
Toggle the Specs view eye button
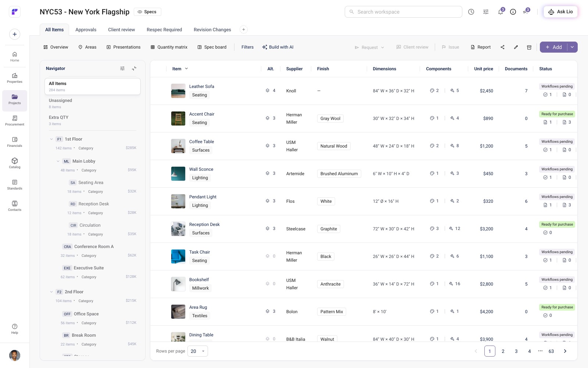coord(147,12)
